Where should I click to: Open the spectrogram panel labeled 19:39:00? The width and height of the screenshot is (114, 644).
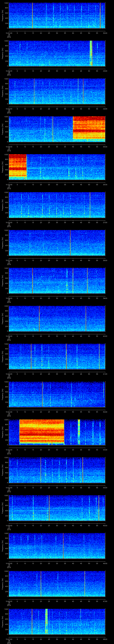[57, 319]
